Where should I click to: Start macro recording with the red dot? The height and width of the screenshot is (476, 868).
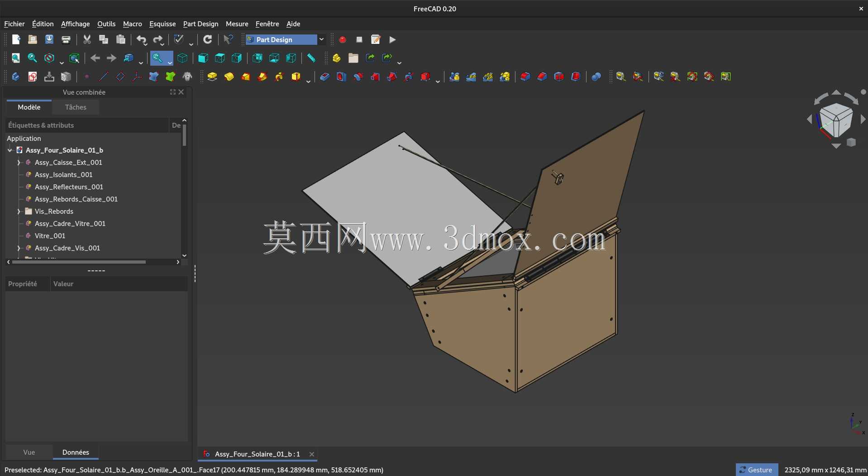tap(343, 39)
